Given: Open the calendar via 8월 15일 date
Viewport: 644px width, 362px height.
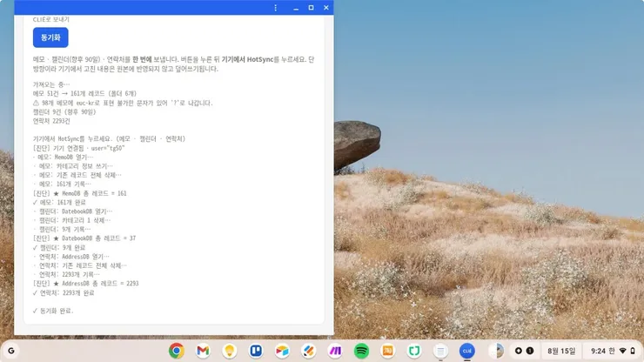Looking at the screenshot, I should click(x=561, y=351).
